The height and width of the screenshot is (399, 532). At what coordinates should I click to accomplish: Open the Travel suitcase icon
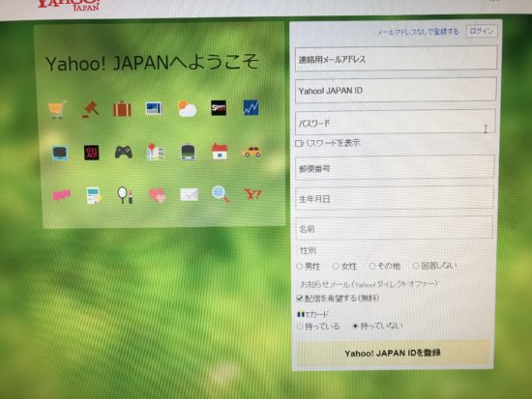(x=122, y=109)
